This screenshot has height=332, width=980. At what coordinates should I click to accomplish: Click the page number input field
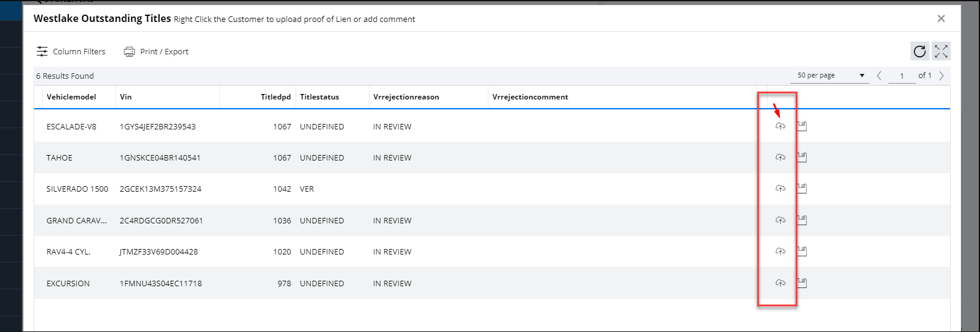tap(902, 76)
